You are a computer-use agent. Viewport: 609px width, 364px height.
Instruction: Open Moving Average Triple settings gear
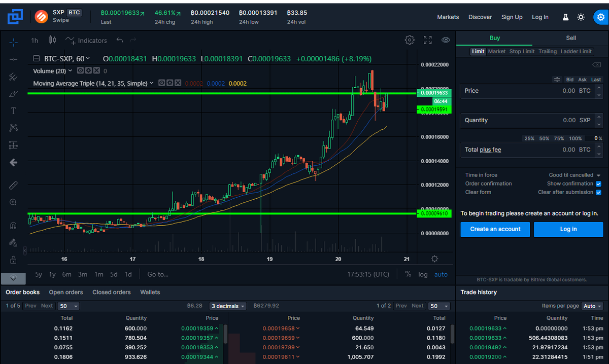click(x=170, y=83)
